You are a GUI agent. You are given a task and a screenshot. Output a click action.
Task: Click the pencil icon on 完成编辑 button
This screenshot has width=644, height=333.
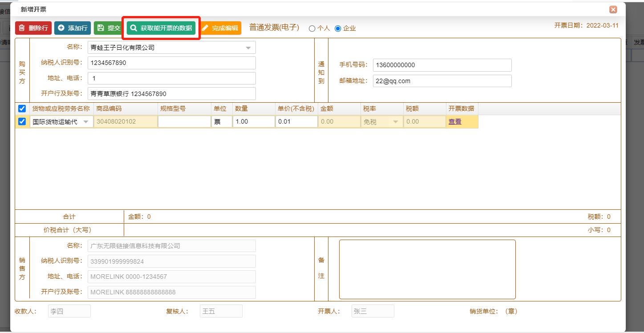(x=205, y=28)
